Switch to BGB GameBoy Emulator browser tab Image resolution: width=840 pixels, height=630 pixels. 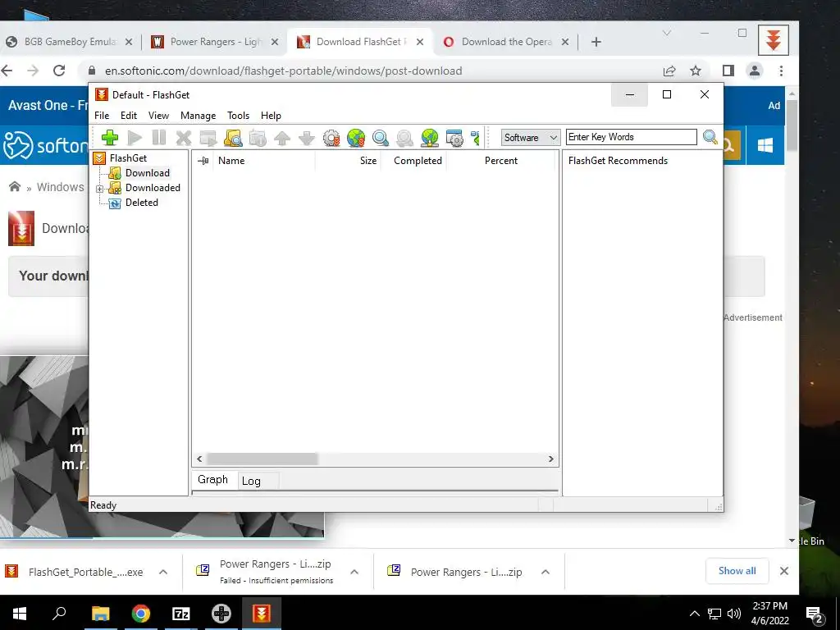(70, 42)
